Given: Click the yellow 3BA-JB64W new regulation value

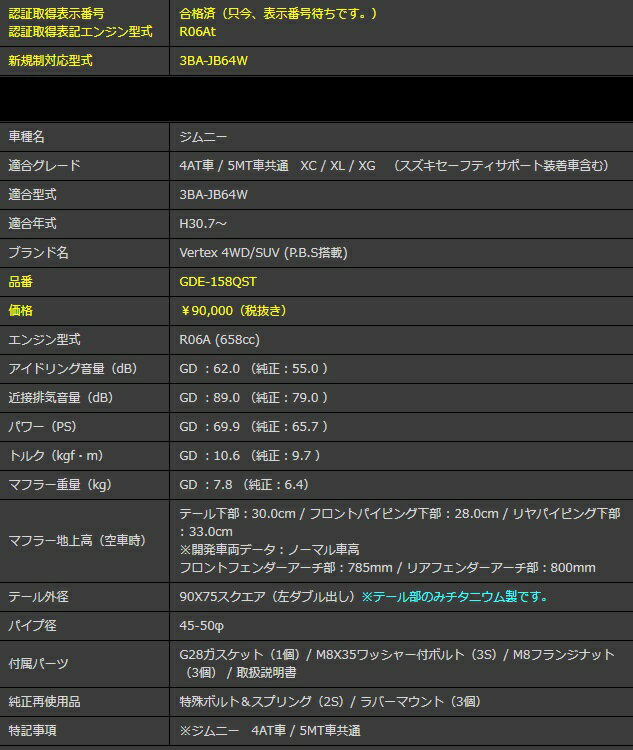Looking at the screenshot, I should tap(213, 60).
